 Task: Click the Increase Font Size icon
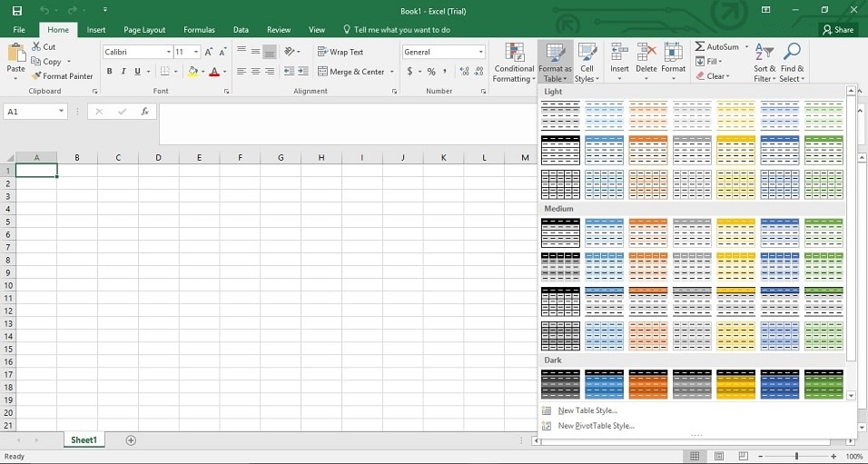[209, 52]
